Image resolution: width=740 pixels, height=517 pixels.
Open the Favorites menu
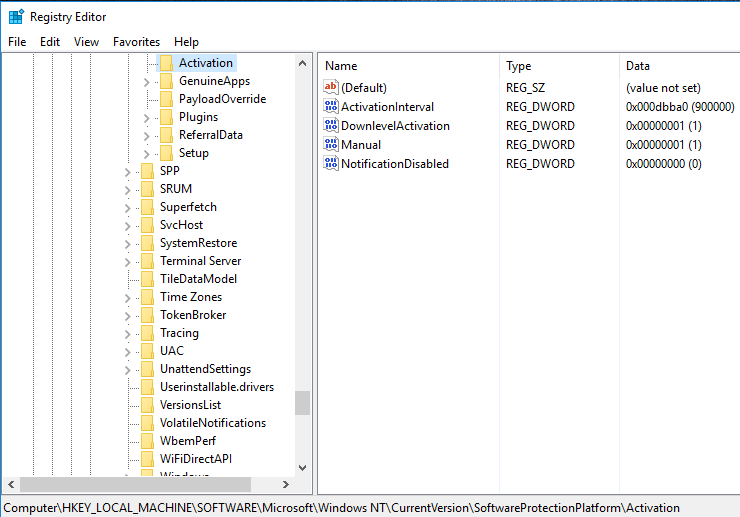136,42
